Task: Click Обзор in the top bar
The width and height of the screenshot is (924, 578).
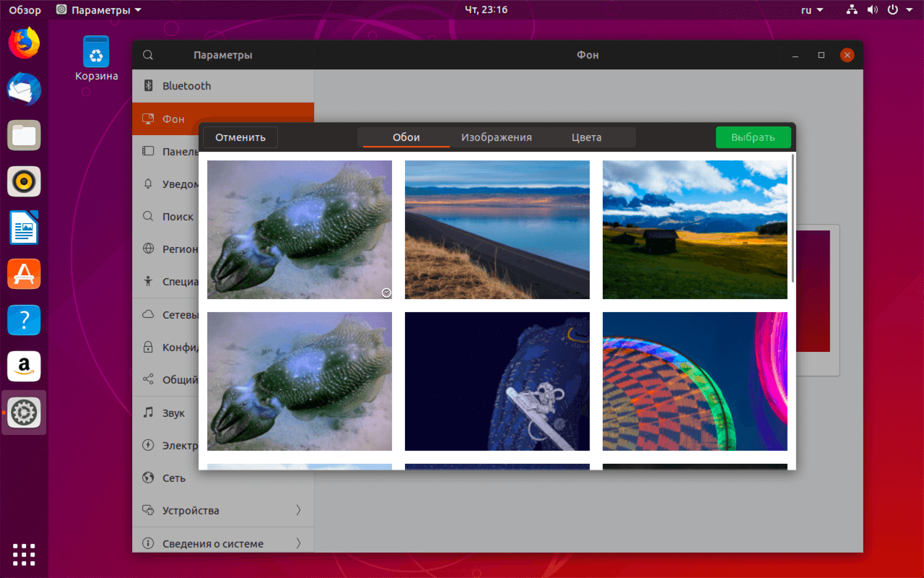Action: click(25, 10)
